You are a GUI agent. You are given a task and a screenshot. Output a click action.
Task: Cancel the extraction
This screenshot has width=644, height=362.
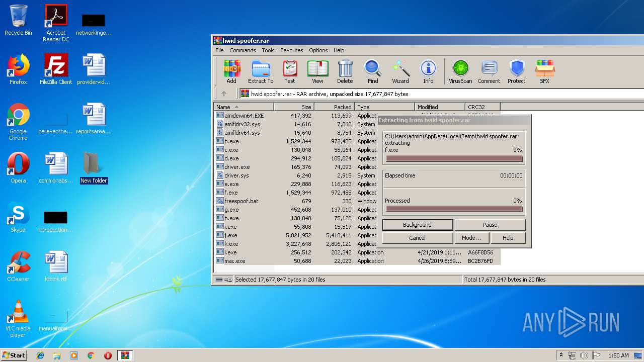point(417,238)
